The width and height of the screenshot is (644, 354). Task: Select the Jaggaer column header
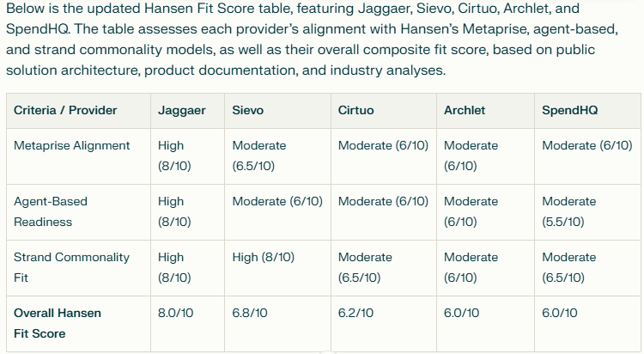[x=181, y=110]
